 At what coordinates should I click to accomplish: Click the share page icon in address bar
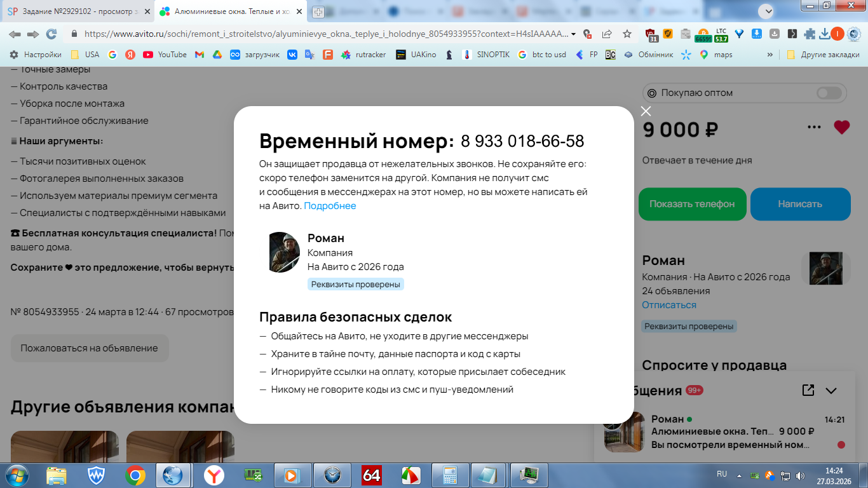pos(607,34)
